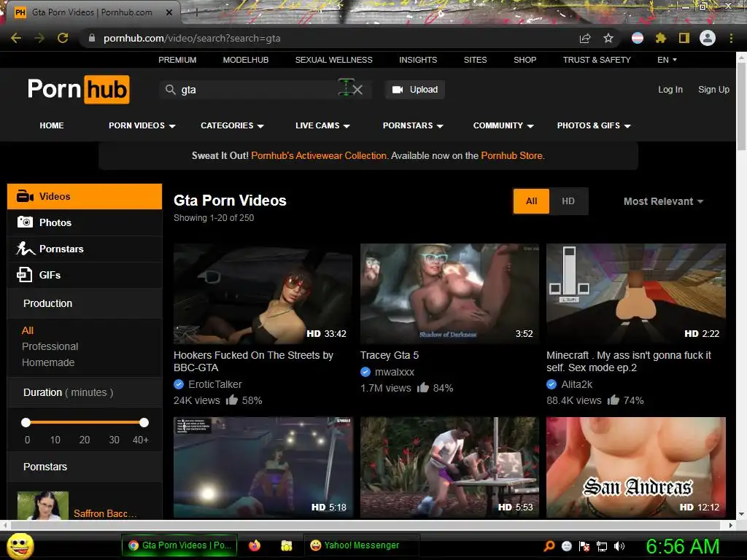Open the Shop top link
Image resolution: width=747 pixels, height=560 pixels.
[525, 60]
